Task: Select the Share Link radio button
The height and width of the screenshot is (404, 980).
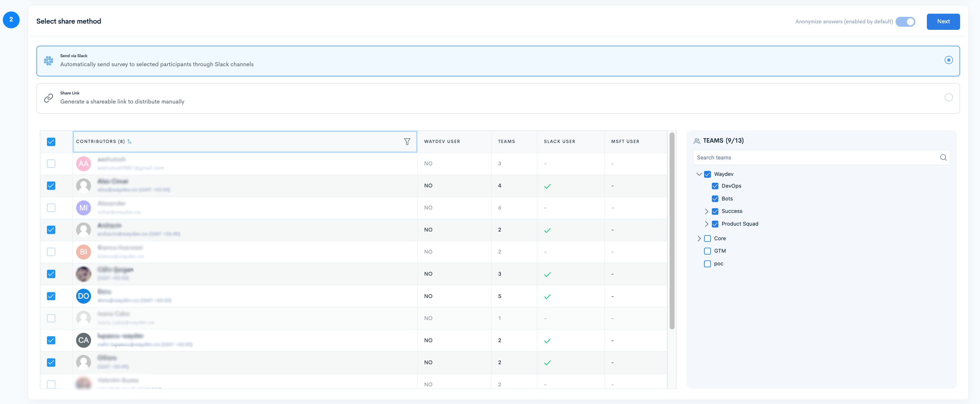Action: (x=948, y=97)
